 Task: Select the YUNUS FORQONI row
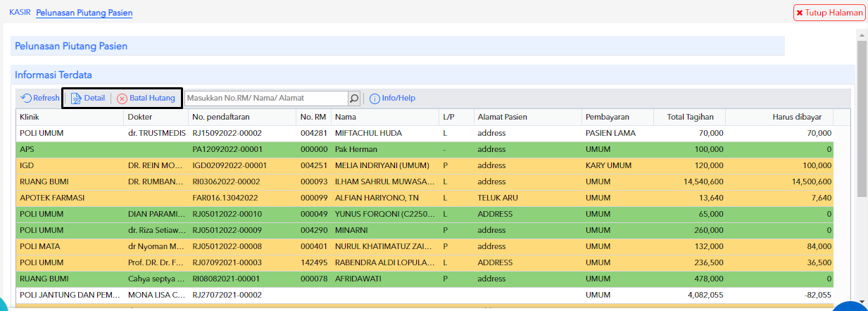[424, 214]
